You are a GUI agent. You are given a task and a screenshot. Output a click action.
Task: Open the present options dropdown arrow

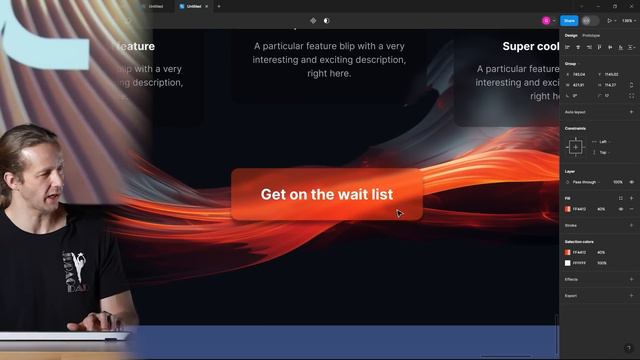(616, 21)
